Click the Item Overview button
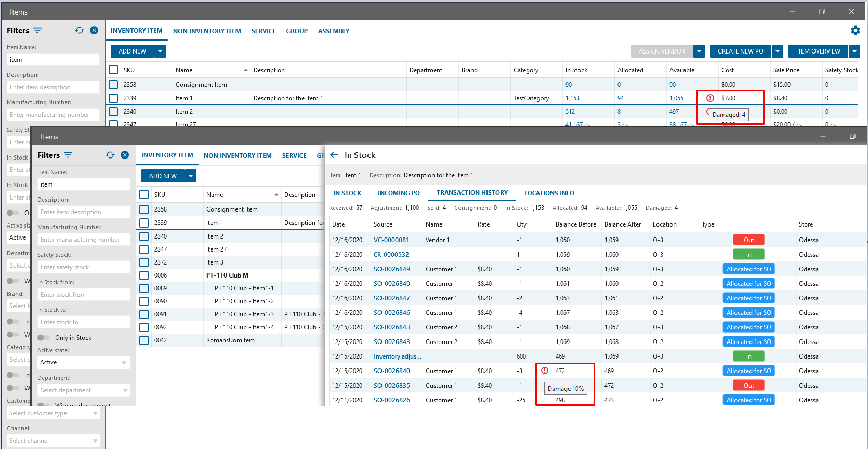Viewport: 868px width, 449px height. (818, 51)
